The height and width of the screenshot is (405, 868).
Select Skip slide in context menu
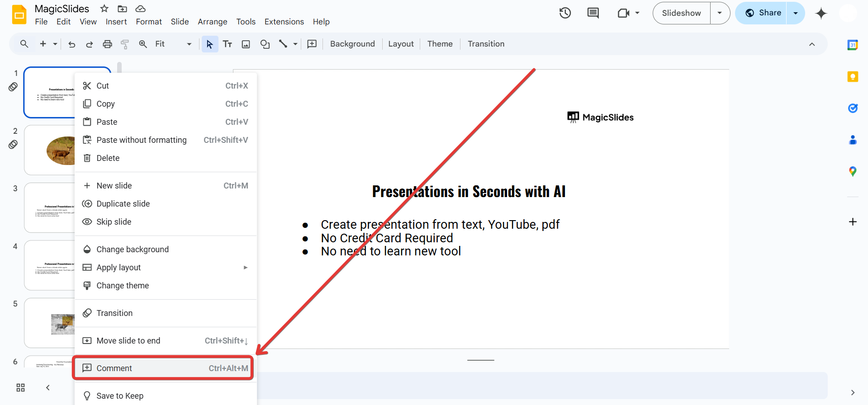[166, 222]
